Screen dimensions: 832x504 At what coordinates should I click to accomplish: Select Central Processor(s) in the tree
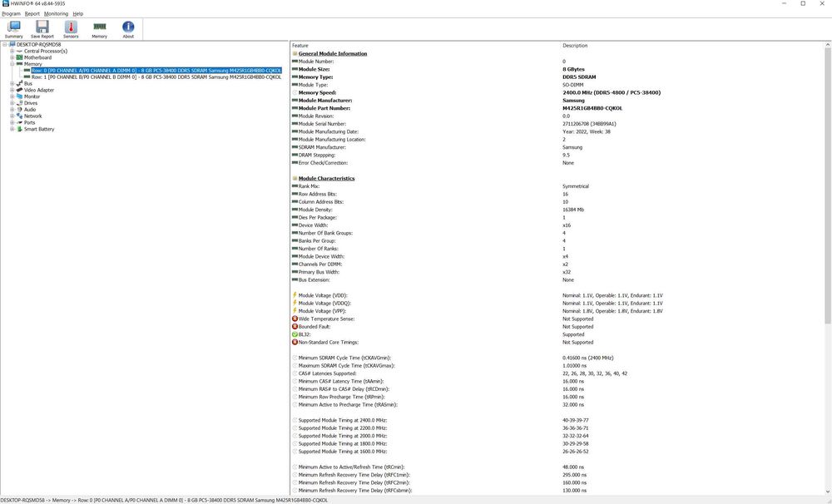click(46, 52)
